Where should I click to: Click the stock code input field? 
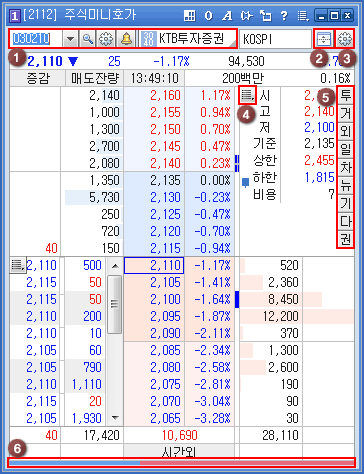coord(36,39)
